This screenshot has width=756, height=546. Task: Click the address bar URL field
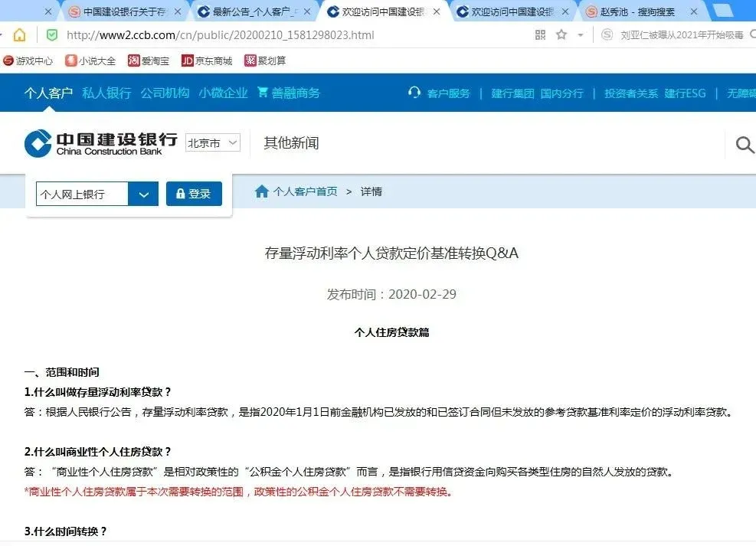click(221, 35)
